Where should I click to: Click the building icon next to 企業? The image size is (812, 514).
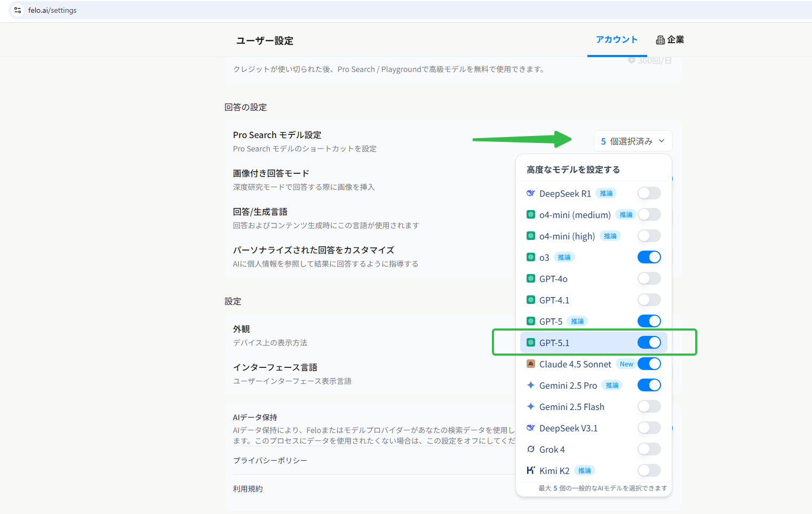coord(660,39)
